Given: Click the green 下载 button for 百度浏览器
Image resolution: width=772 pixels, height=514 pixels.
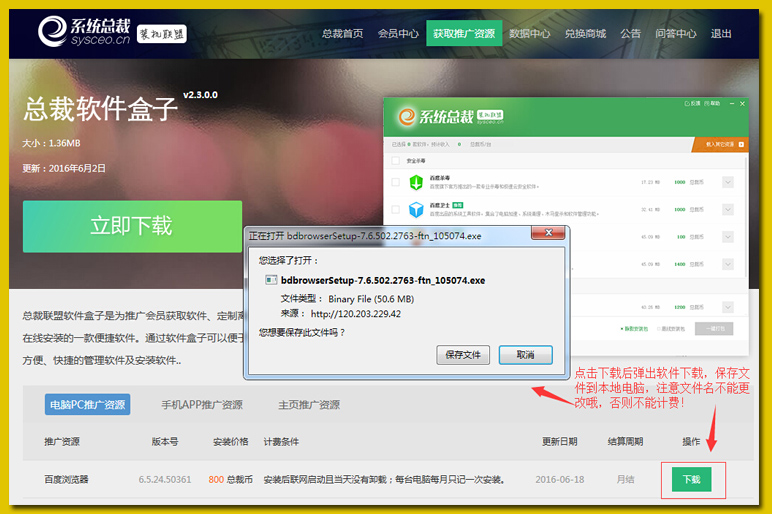Looking at the screenshot, I should tap(692, 479).
